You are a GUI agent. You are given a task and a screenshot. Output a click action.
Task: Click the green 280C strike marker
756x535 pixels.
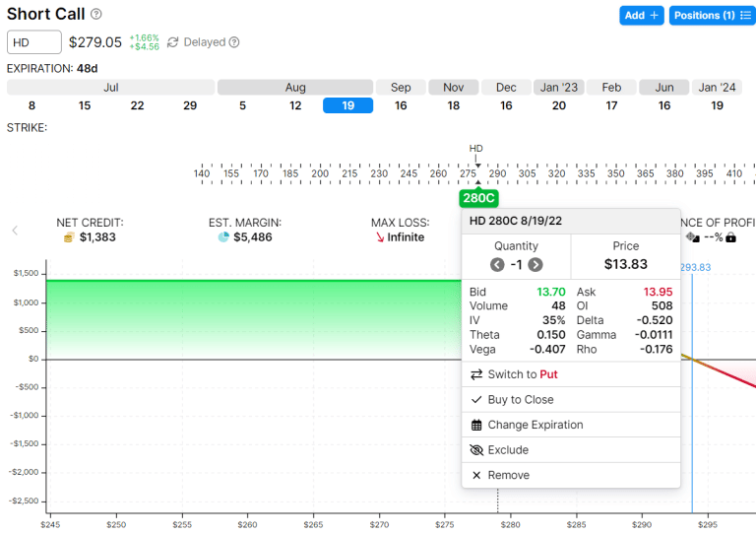pyautogui.click(x=477, y=198)
